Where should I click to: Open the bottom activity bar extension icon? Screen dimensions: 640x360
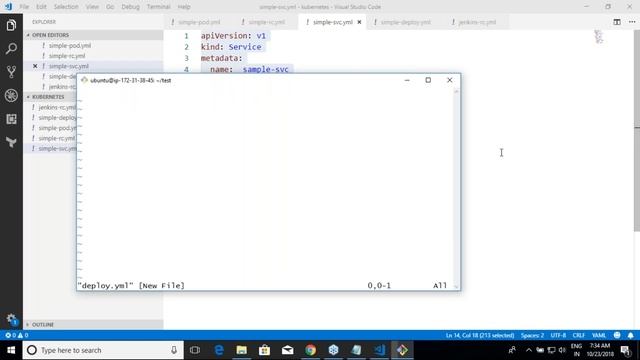click(11, 142)
